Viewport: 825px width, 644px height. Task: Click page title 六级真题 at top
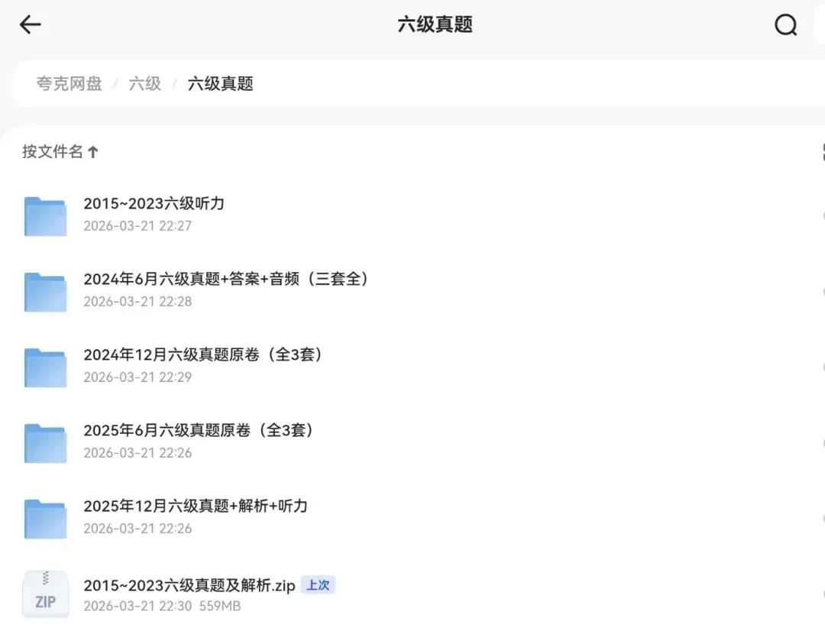435,24
